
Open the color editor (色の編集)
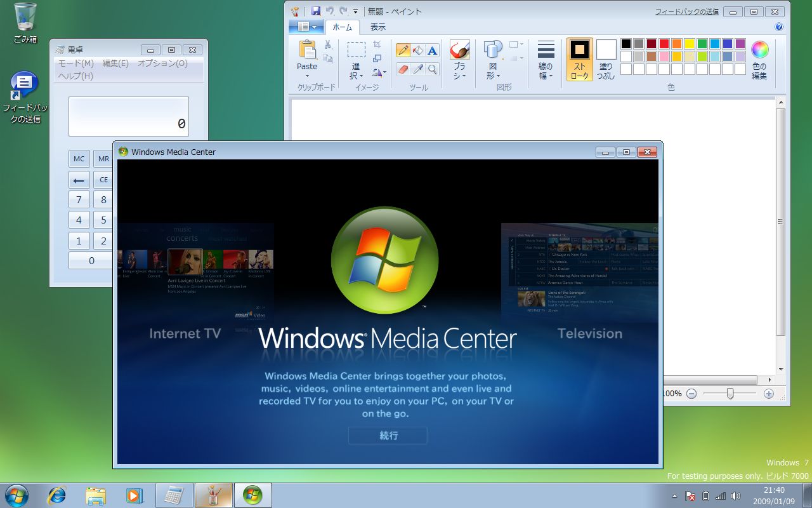click(759, 60)
